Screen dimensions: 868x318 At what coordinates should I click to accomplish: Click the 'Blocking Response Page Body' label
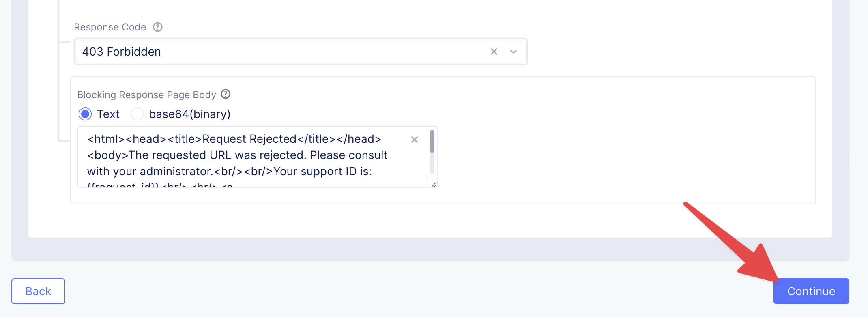pos(146,95)
